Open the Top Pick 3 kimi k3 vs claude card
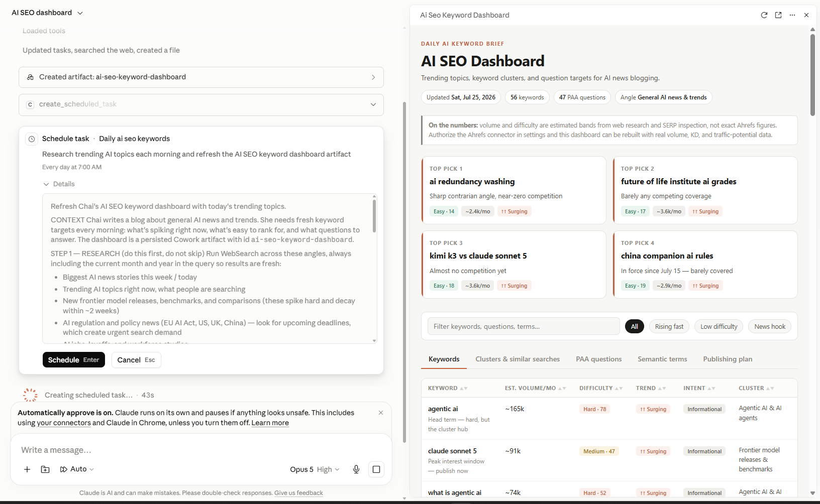This screenshot has width=820, height=504. tap(514, 265)
